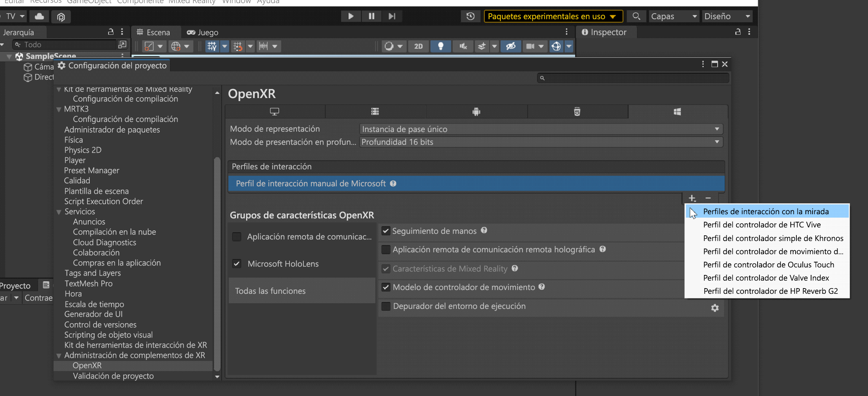This screenshot has height=396, width=868.
Task: Open the Profundidad 16 bits depth dropdown
Action: [540, 142]
